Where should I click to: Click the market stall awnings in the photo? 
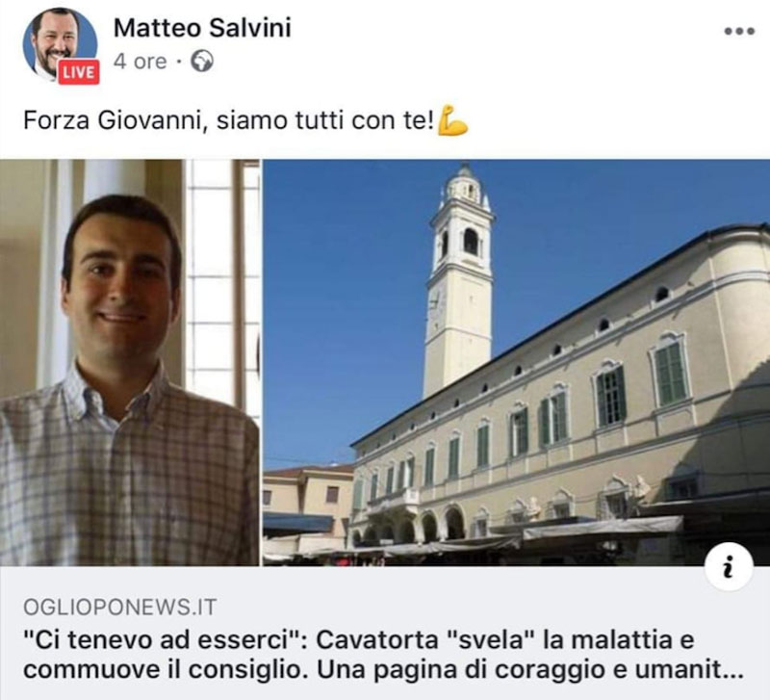pyautogui.click(x=491, y=540)
